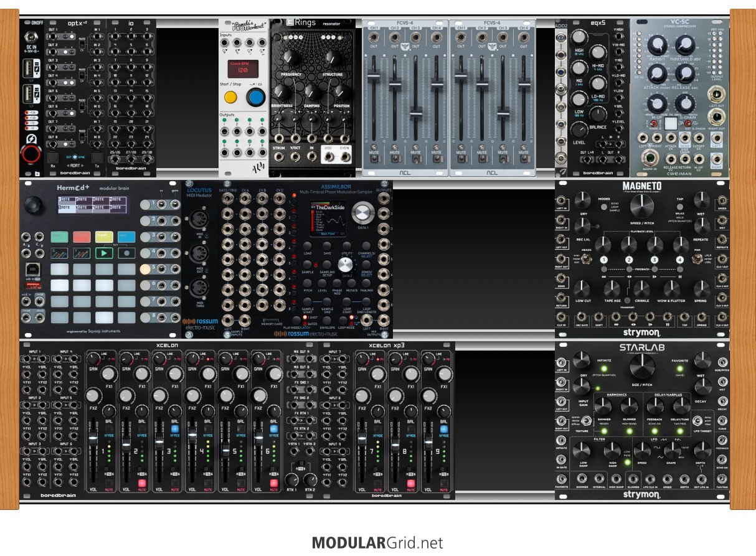Click Rings STRUM input jack

coord(279,157)
